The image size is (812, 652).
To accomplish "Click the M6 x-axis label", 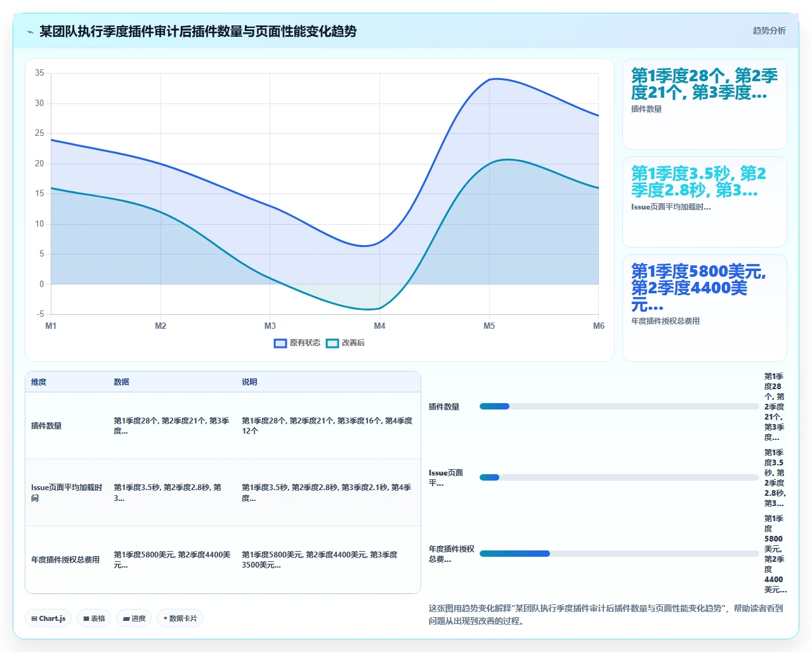I will (x=598, y=326).
